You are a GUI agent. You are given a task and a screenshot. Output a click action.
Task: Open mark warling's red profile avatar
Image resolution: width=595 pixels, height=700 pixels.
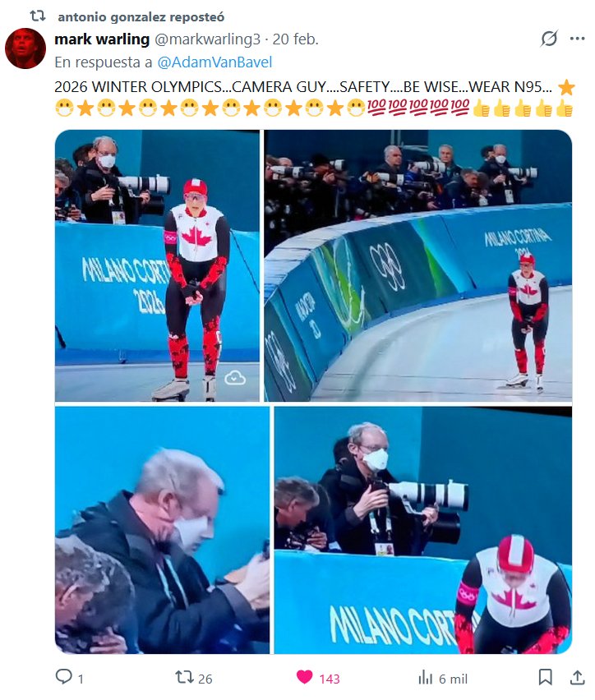[25, 48]
